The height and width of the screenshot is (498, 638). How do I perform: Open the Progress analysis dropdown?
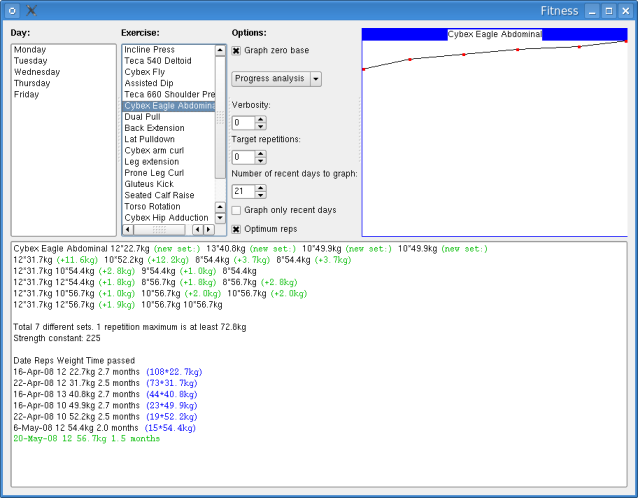(x=276, y=79)
